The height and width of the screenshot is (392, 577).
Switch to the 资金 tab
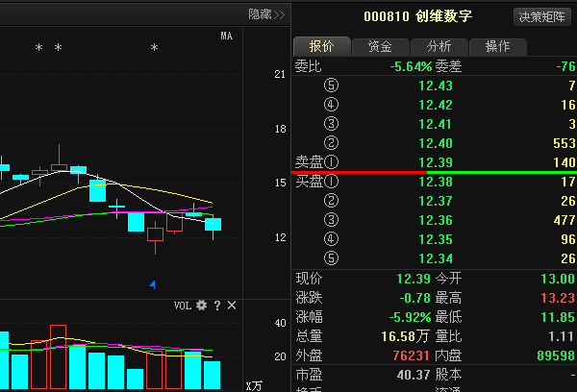(x=380, y=47)
